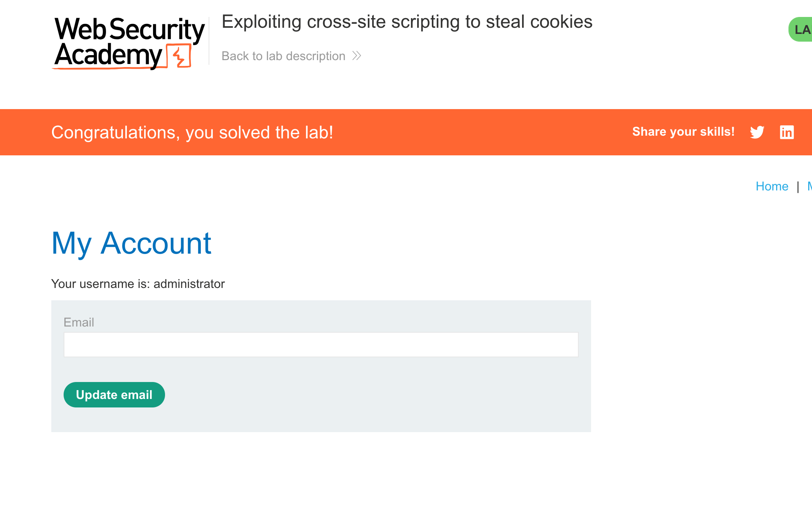Click the Web Security Academy logo text
The width and height of the screenshot is (812, 515).
129,42
